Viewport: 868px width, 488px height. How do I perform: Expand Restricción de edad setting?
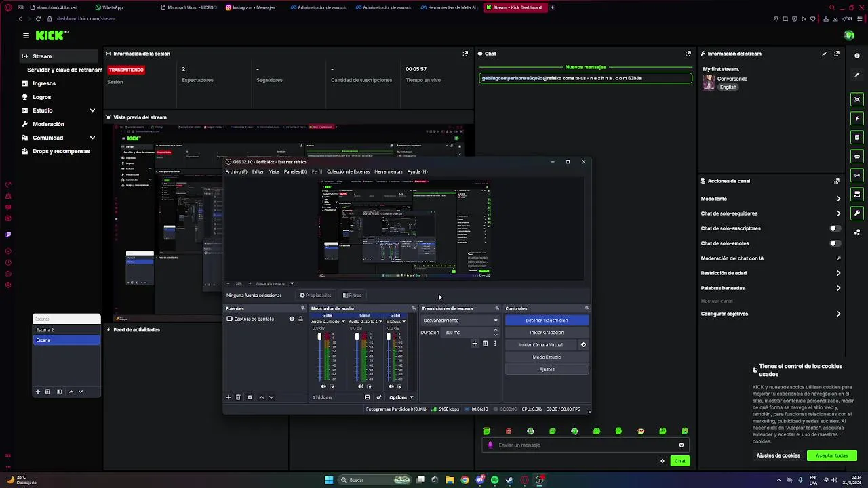[x=838, y=273]
